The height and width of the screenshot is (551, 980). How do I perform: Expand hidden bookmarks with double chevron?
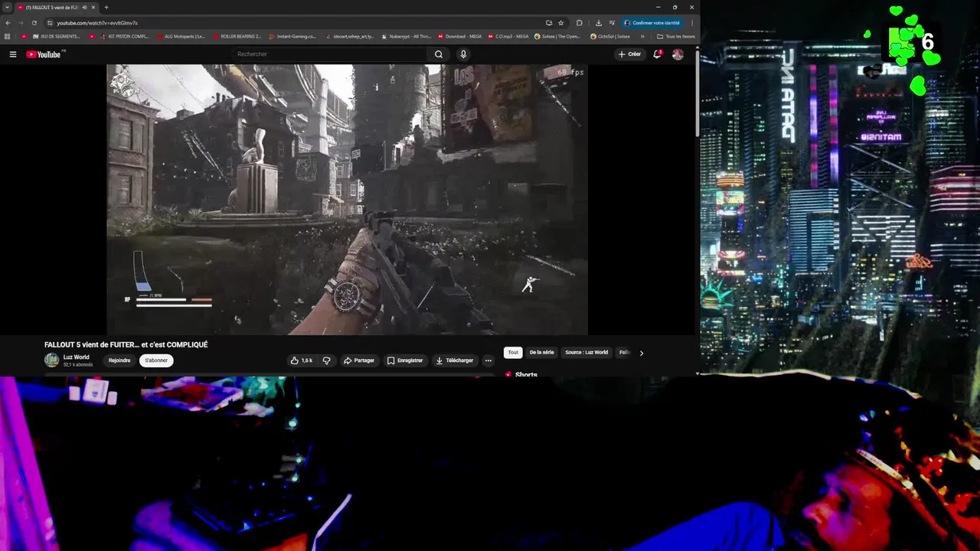coord(642,37)
